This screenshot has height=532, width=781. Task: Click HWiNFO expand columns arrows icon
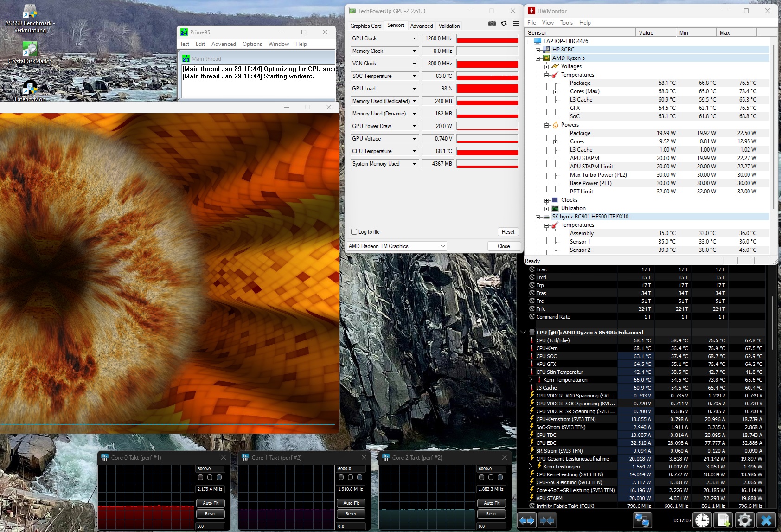point(527,520)
